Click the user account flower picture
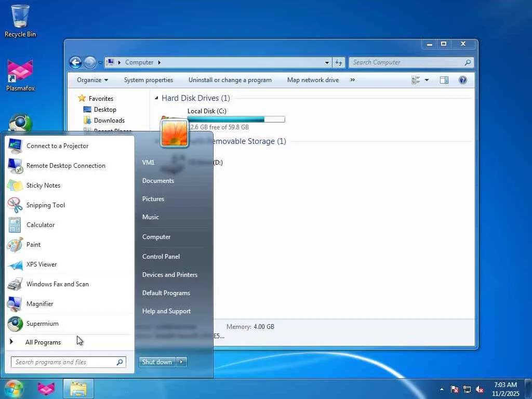Image resolution: width=532 pixels, height=399 pixels. tap(175, 133)
